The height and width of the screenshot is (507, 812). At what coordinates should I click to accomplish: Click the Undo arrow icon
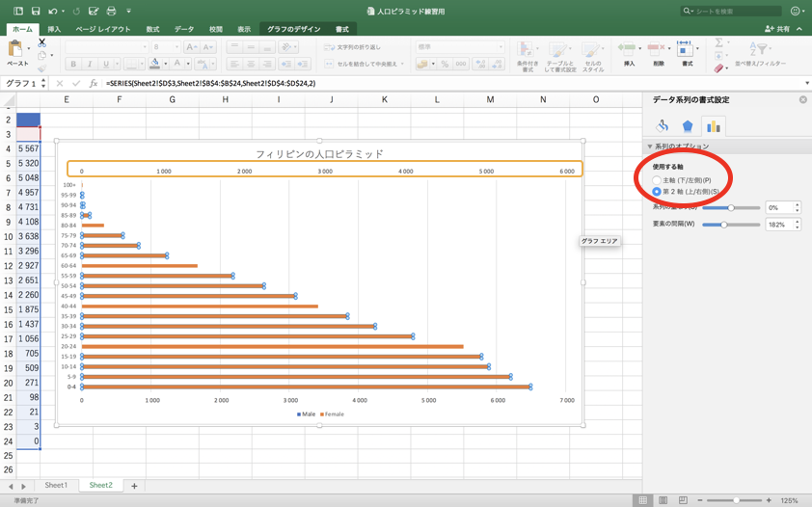coord(53,11)
